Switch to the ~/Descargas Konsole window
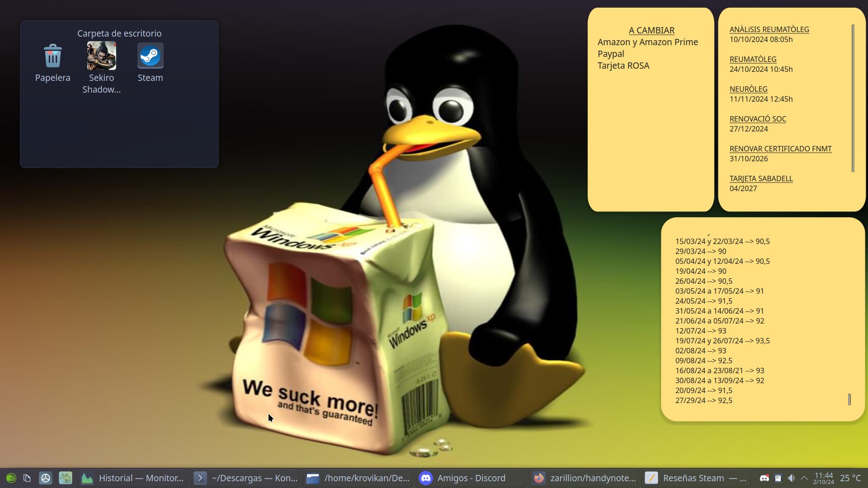The width and height of the screenshot is (868, 488). (245, 478)
